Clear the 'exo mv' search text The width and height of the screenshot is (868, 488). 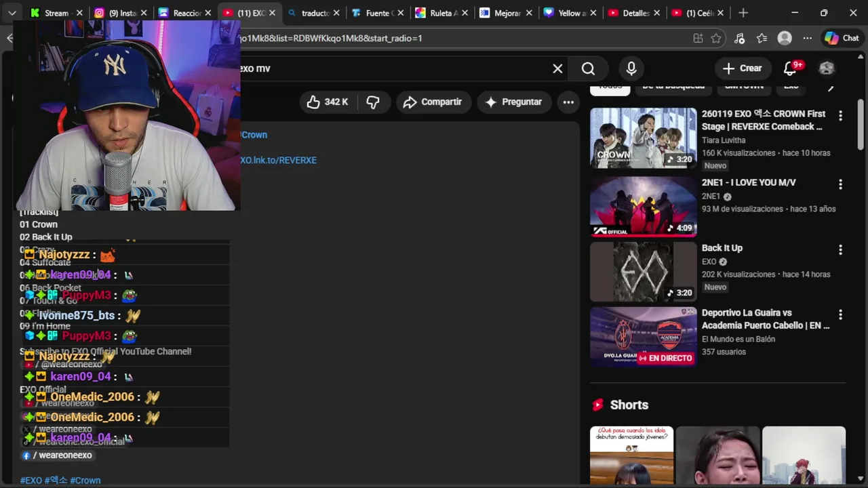(x=557, y=68)
